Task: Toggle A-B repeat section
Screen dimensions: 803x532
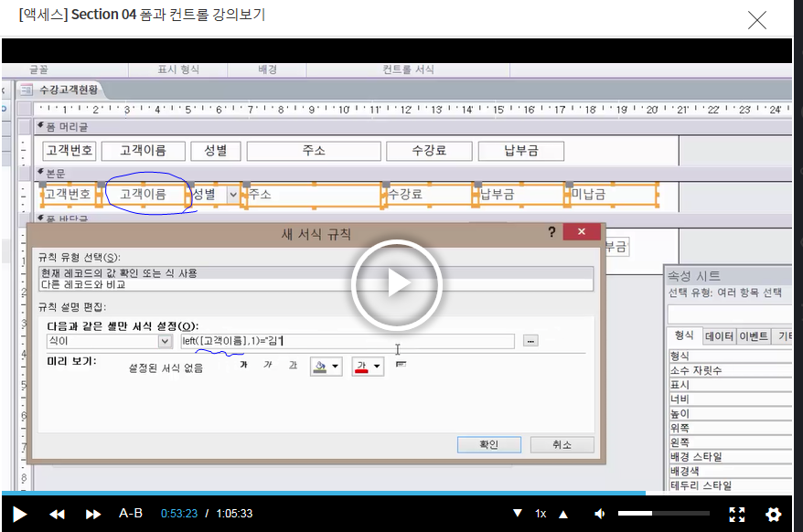Action: click(131, 514)
